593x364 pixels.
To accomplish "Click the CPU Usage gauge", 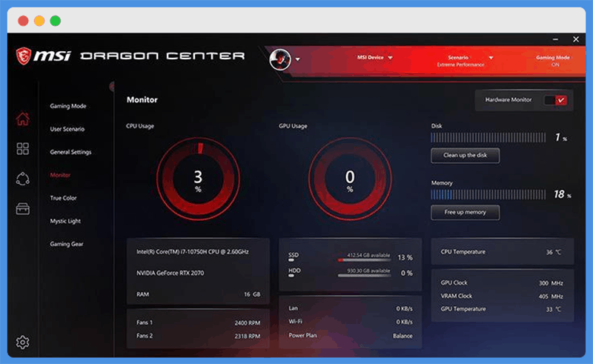I will [x=198, y=179].
